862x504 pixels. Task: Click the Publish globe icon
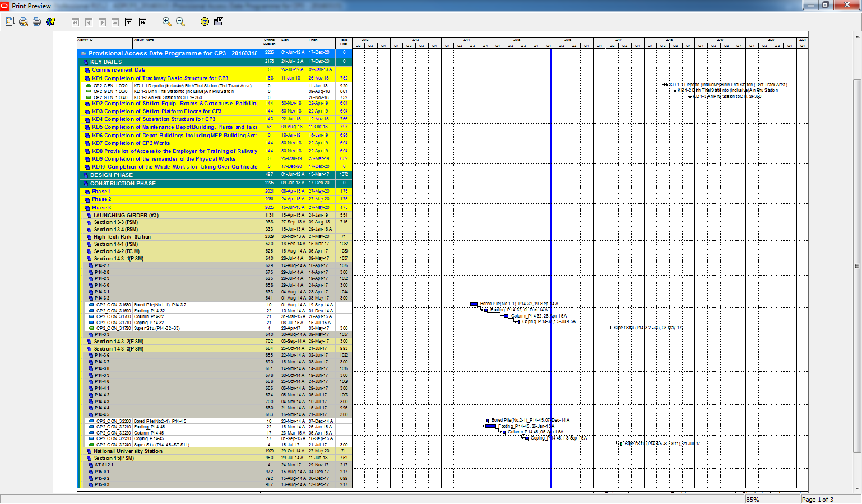(x=50, y=22)
